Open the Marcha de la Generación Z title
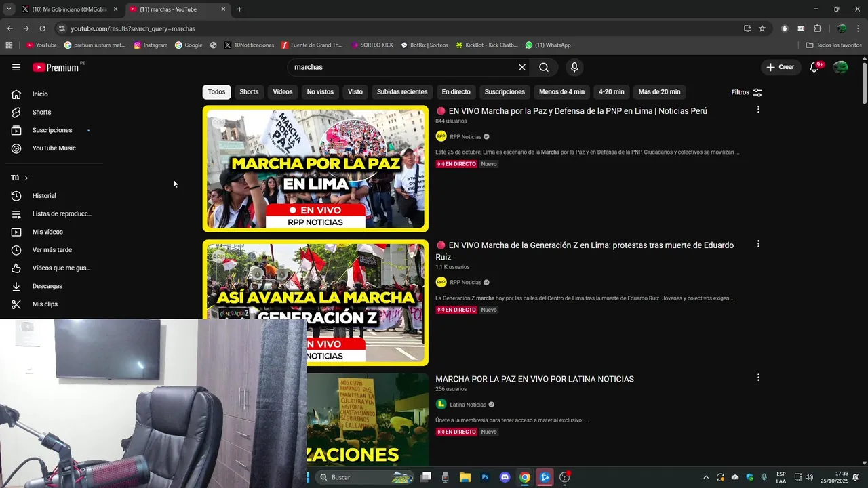Image resolution: width=868 pixels, height=488 pixels. tap(585, 251)
